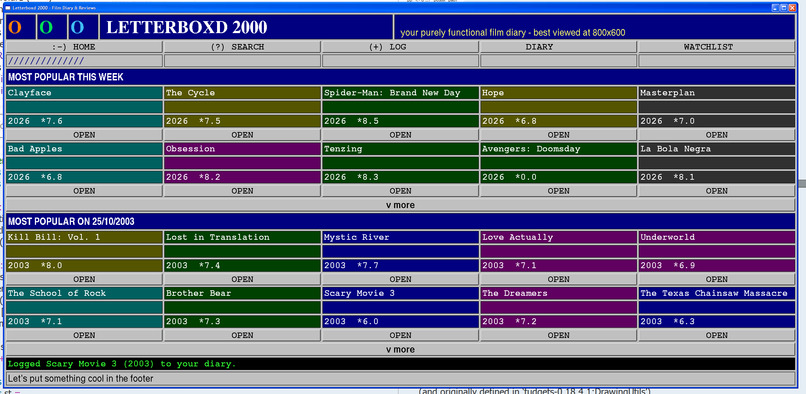Open the SEARCH tab

pos(242,47)
